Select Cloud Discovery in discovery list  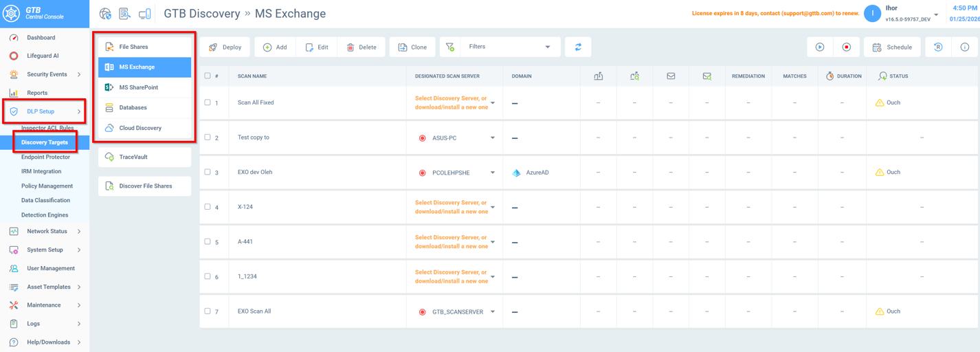coord(145,128)
